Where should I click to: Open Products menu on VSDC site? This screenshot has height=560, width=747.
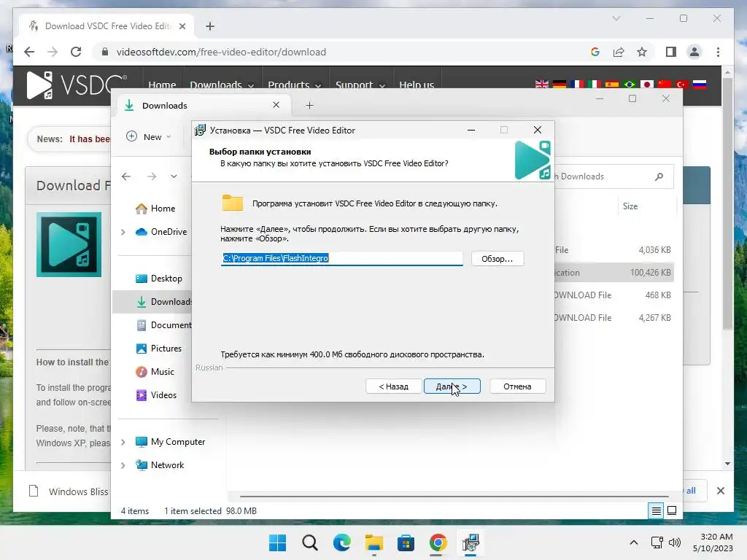295,85
